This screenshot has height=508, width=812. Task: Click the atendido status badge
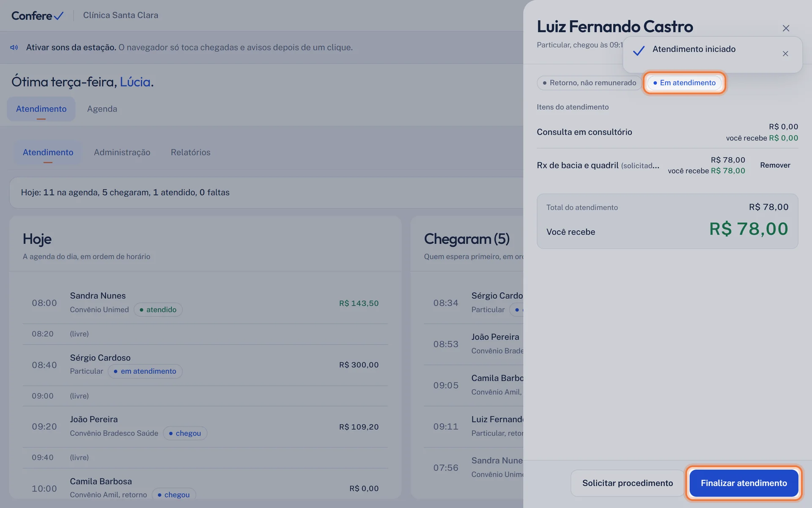158,309
